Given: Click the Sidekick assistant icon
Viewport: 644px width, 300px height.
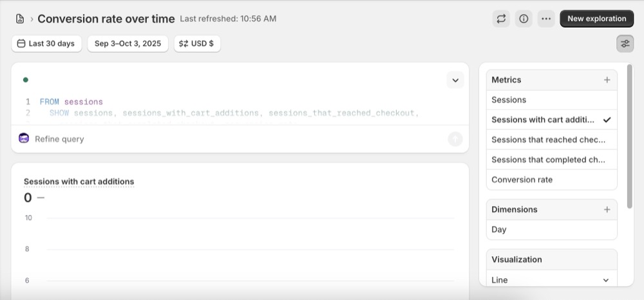Looking at the screenshot, I should 24,138.
